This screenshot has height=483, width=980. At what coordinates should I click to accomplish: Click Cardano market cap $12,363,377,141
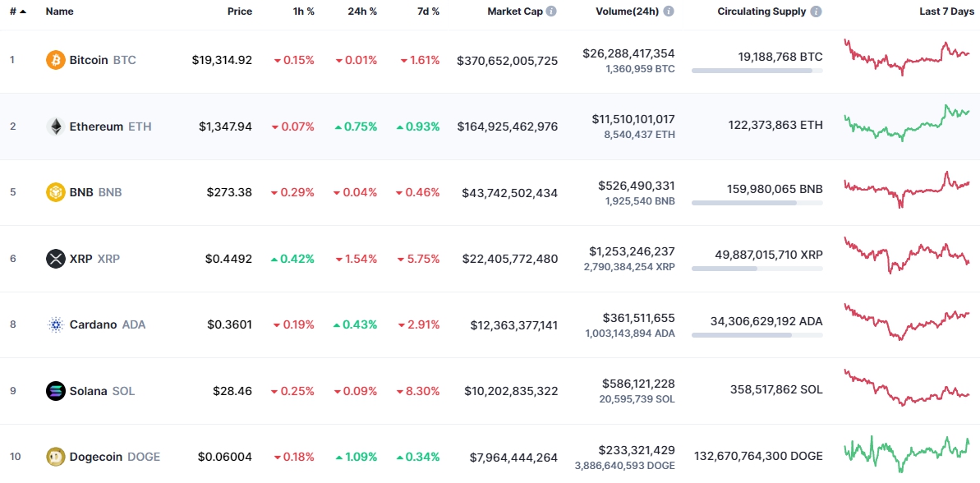pos(513,325)
